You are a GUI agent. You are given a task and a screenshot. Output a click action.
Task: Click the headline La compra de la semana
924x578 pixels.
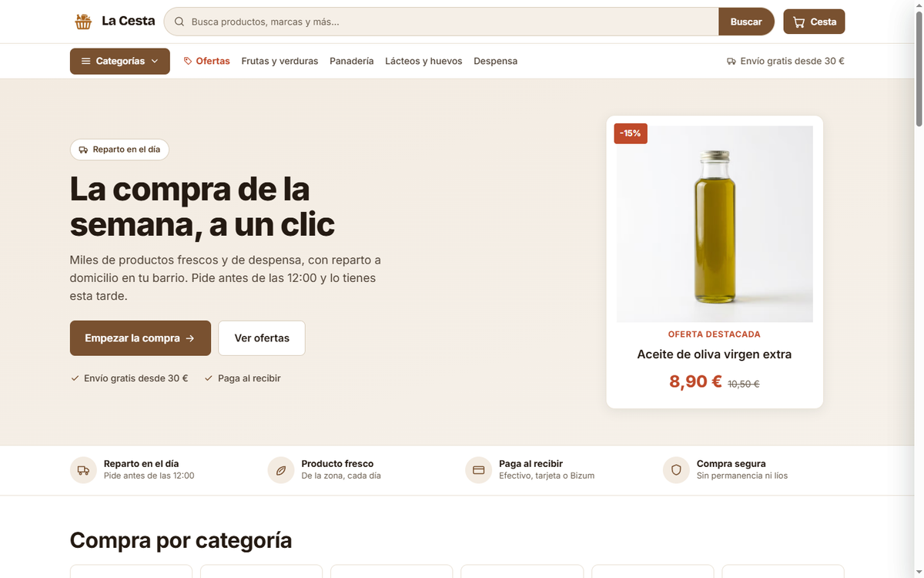point(203,207)
